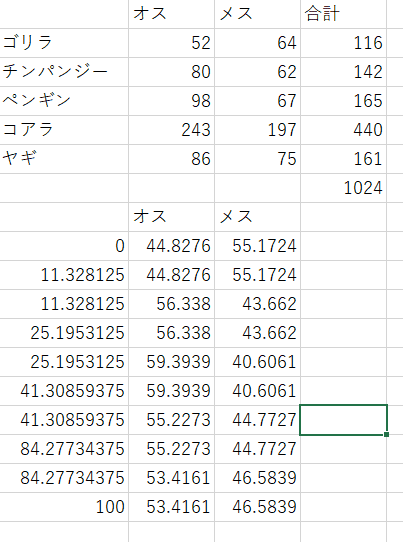Select the ペンギン row label cell
Viewport: 403px width, 542px height.
click(x=64, y=101)
